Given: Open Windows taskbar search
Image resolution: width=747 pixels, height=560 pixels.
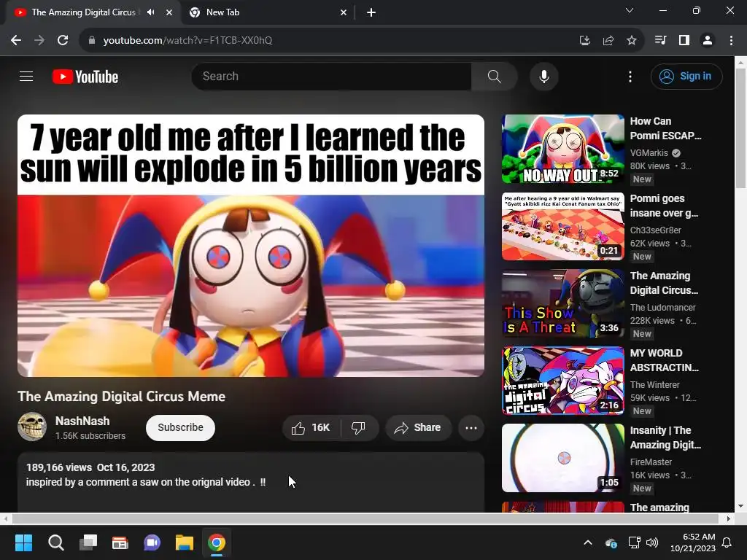Looking at the screenshot, I should (x=55, y=542).
